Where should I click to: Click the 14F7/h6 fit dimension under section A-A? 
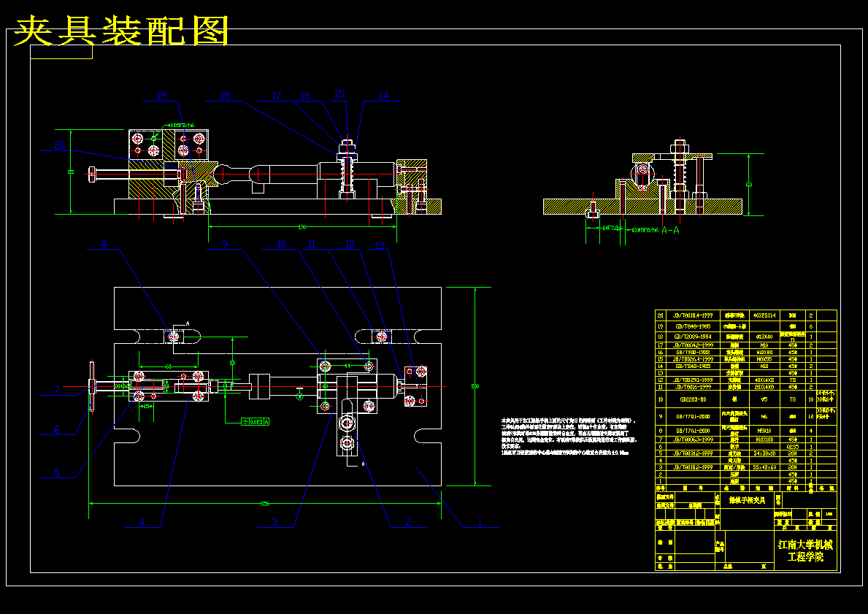612,228
